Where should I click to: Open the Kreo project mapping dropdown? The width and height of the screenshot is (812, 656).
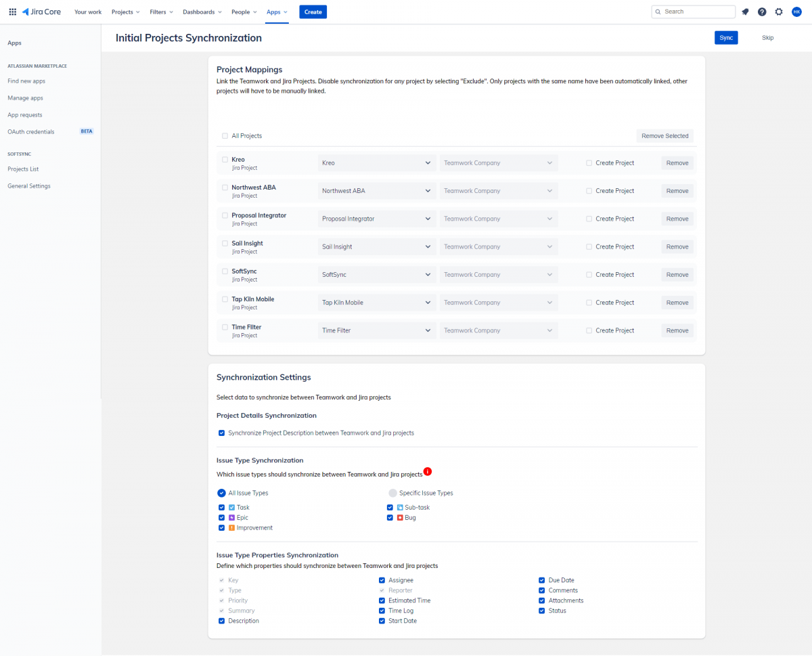(376, 162)
